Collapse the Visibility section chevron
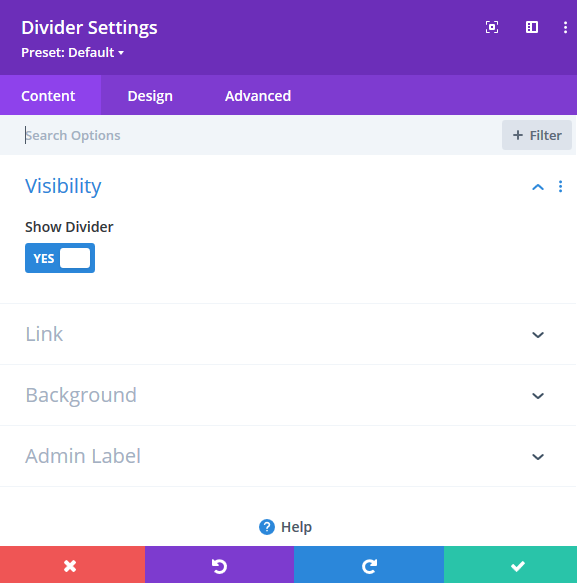This screenshot has width=577, height=583. (538, 187)
